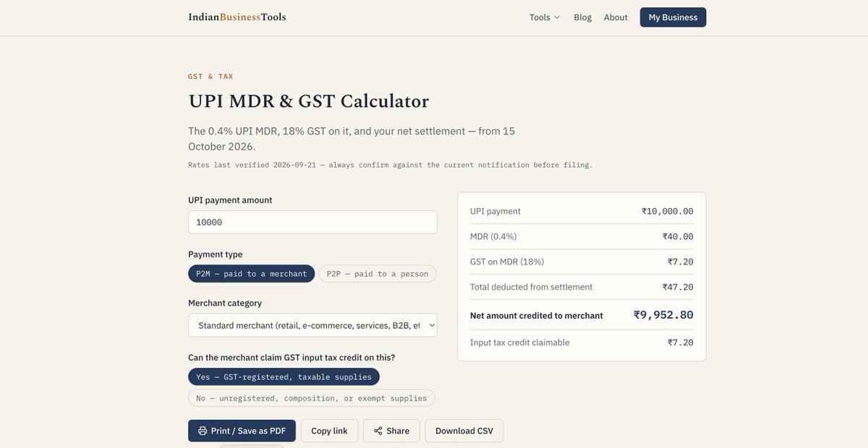Viewport: 868px width, 448px height.
Task: Click the share icon beside Share
Action: (x=378, y=431)
